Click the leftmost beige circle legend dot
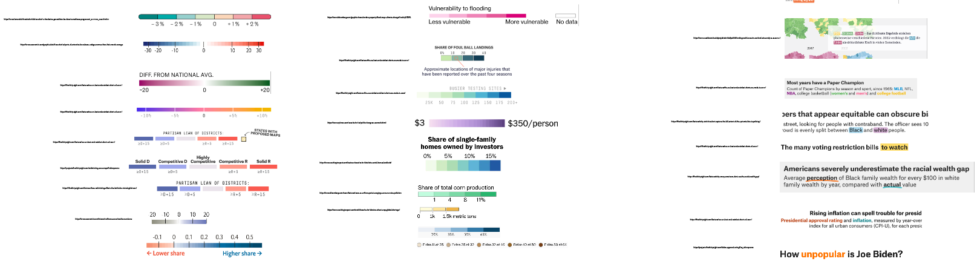 pyautogui.click(x=419, y=245)
